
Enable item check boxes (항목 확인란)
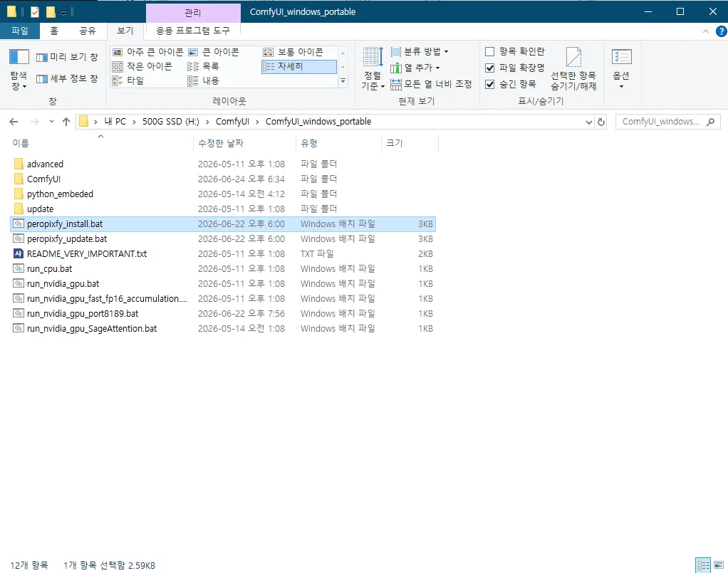(514, 51)
